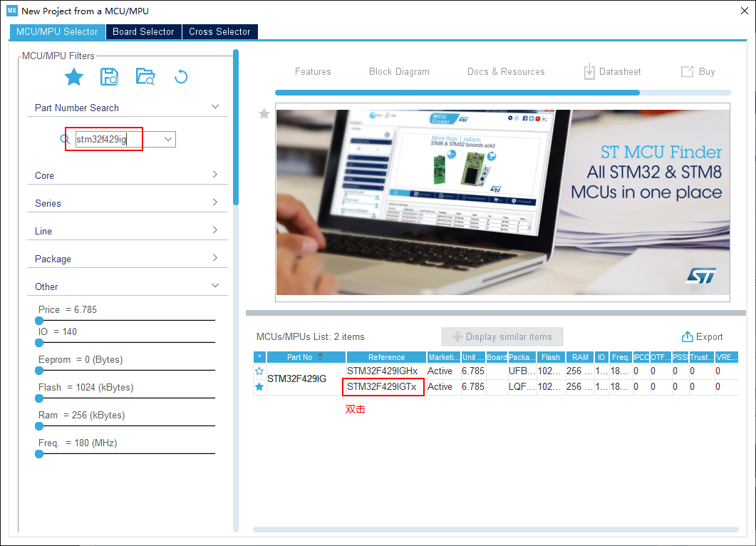Switch to the Cross Selector tab
756x546 pixels.
point(220,32)
